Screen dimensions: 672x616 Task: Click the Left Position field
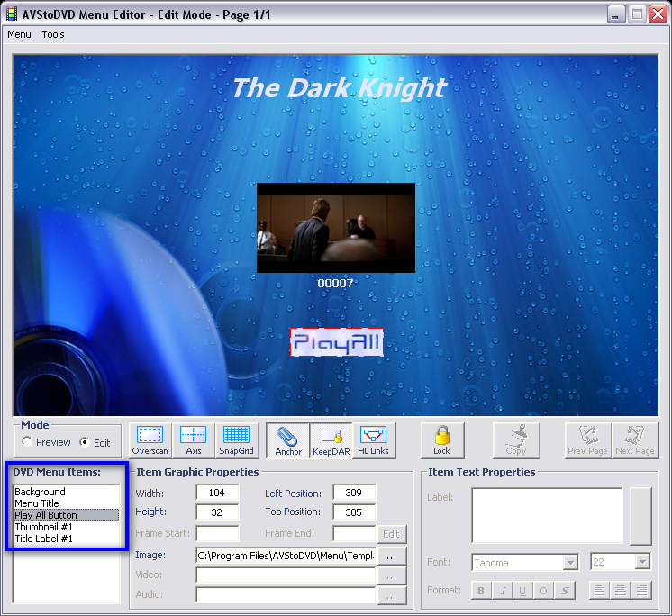pyautogui.click(x=354, y=493)
